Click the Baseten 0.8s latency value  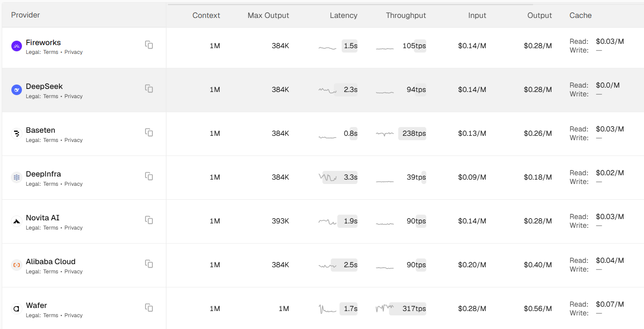350,134
